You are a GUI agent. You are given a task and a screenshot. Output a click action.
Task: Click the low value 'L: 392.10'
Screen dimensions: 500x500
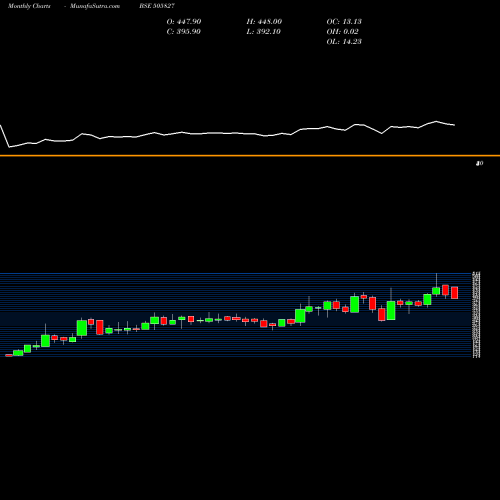(263, 32)
